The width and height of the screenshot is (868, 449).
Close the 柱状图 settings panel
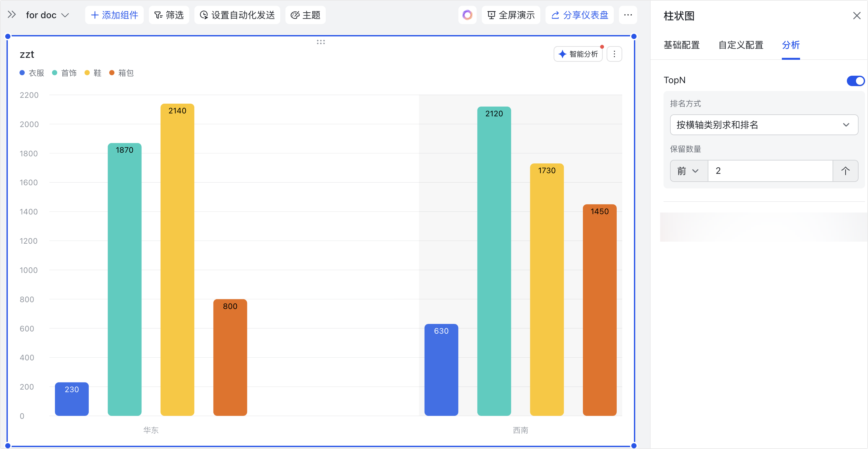(x=857, y=16)
